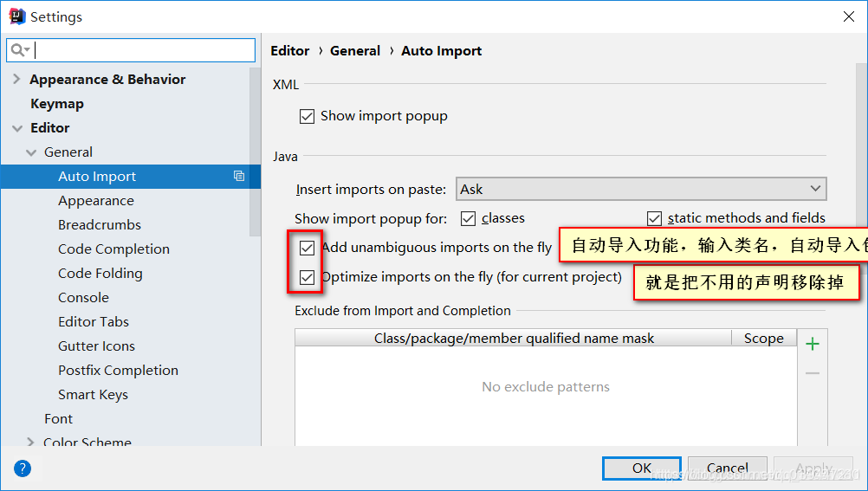Toggle XML Show import popup checkbox
The height and width of the screenshot is (491, 868).
[307, 116]
